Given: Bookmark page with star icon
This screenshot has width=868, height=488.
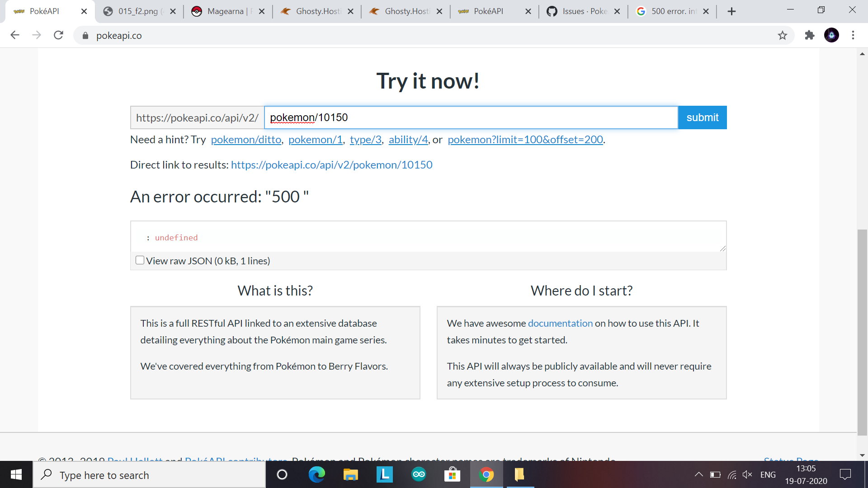Looking at the screenshot, I should pyautogui.click(x=783, y=35).
